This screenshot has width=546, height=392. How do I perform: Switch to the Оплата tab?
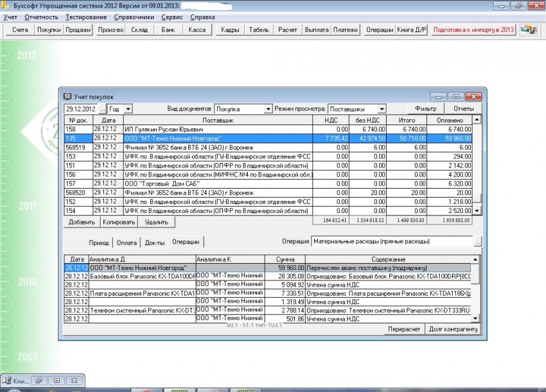(126, 243)
